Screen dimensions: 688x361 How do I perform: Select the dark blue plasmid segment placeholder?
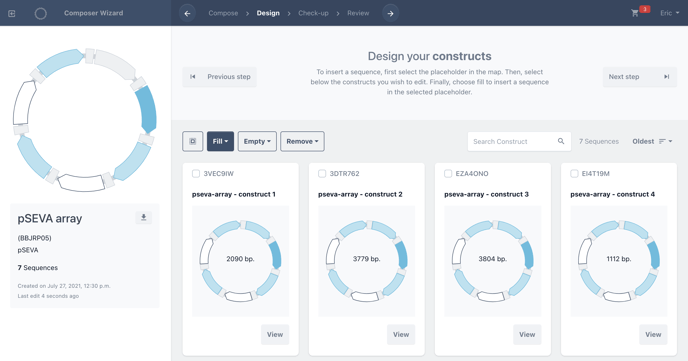146,109
